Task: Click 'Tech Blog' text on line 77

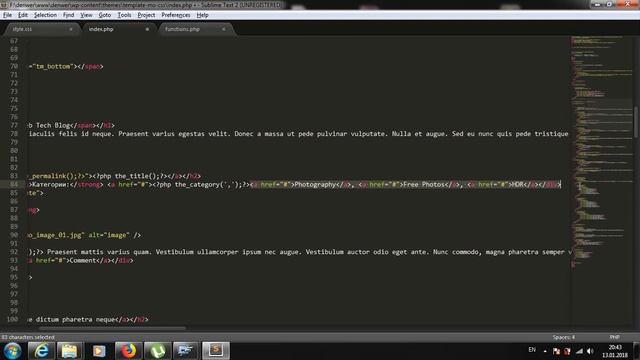Action: 53,125
